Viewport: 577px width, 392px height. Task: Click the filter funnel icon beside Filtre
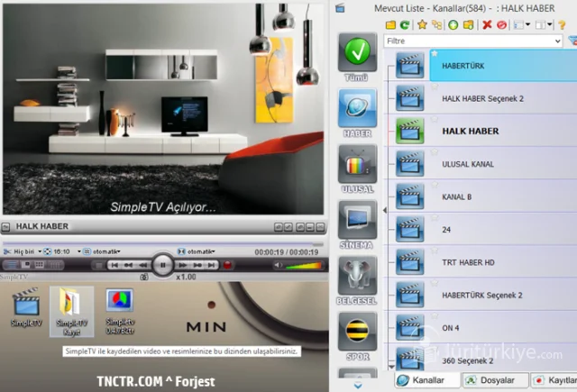[572, 41]
